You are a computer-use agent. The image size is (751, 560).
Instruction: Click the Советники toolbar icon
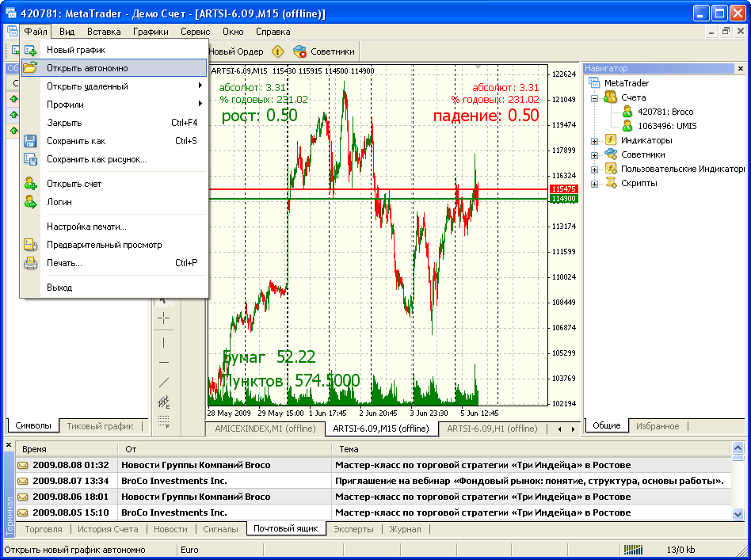(x=300, y=51)
